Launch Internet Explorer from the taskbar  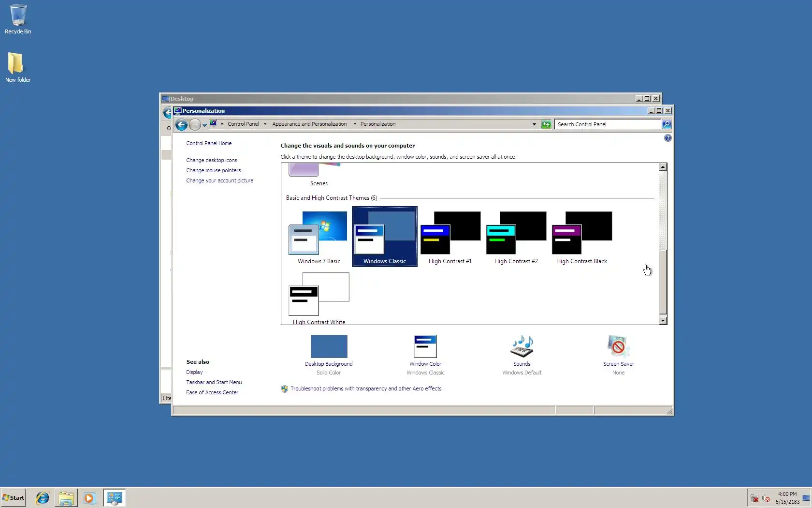(43, 498)
